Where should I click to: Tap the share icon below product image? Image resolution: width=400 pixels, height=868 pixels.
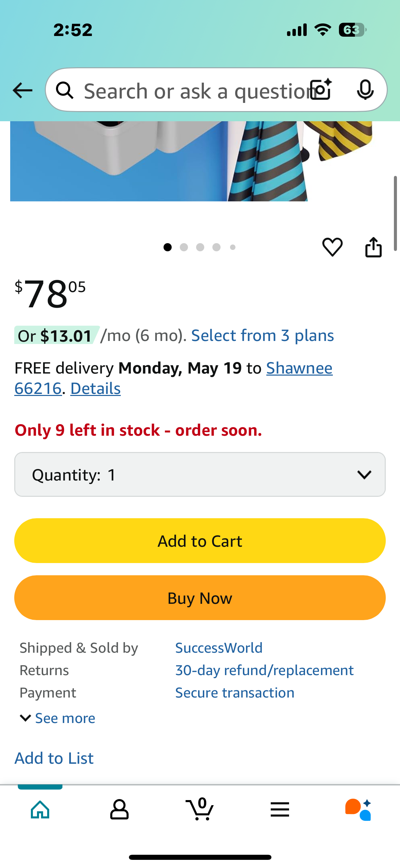373,247
